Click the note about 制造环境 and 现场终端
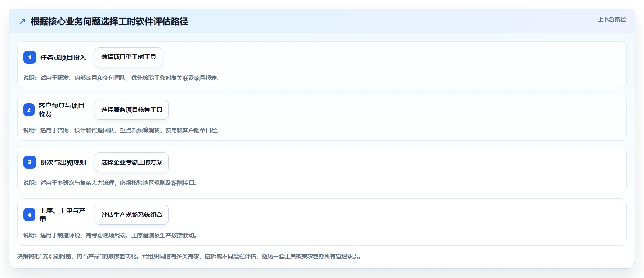The height and width of the screenshot is (278, 644). [x=110, y=235]
